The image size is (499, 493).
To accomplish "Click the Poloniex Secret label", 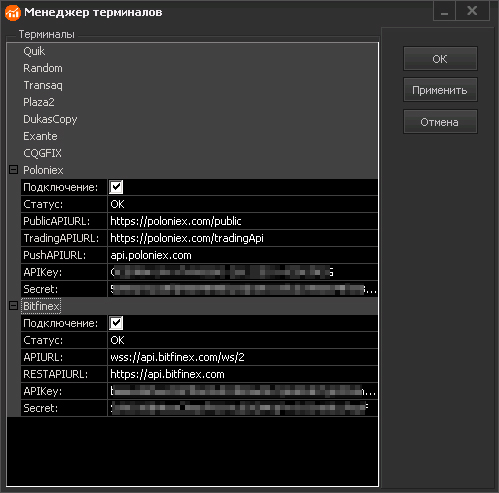I will [40, 289].
